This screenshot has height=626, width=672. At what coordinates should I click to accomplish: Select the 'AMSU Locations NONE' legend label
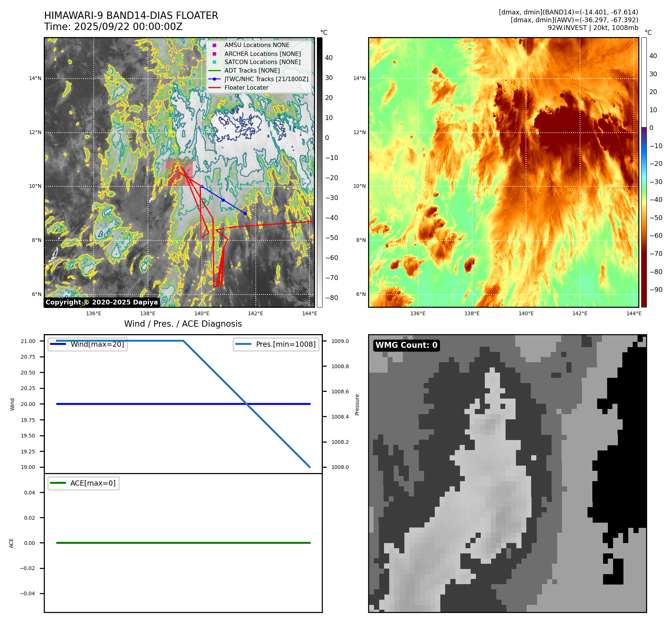[257, 45]
